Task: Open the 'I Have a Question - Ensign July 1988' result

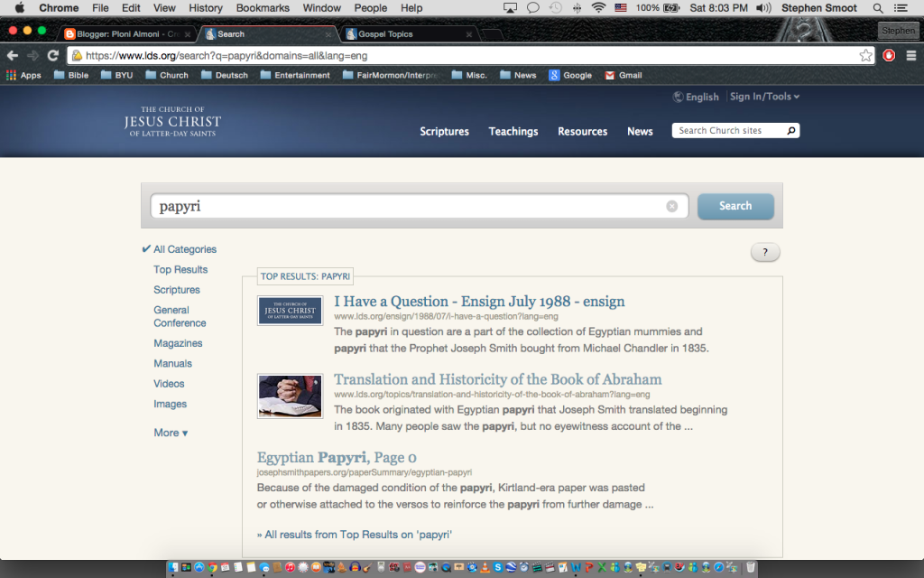Action: click(479, 302)
